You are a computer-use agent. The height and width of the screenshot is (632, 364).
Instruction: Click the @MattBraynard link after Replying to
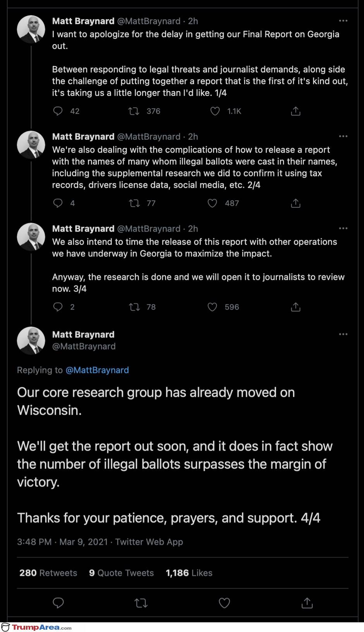97,370
